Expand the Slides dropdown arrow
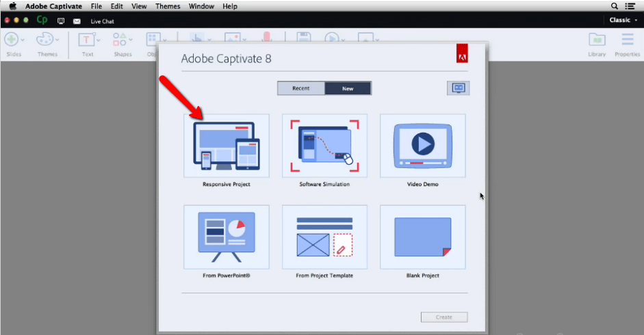Image resolution: width=644 pixels, height=335 pixels. [23, 40]
